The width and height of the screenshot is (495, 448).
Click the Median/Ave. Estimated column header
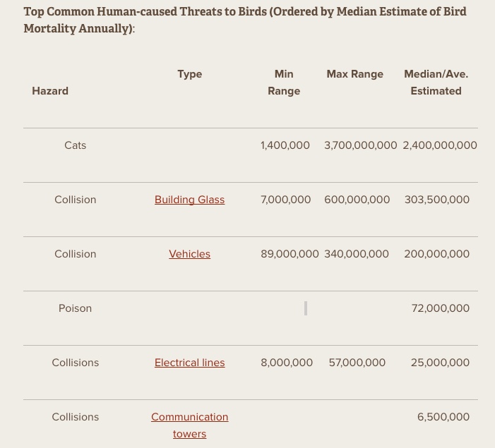[436, 83]
